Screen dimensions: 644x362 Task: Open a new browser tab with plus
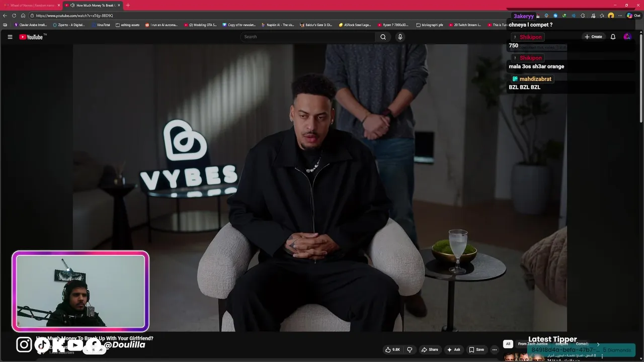[128, 5]
